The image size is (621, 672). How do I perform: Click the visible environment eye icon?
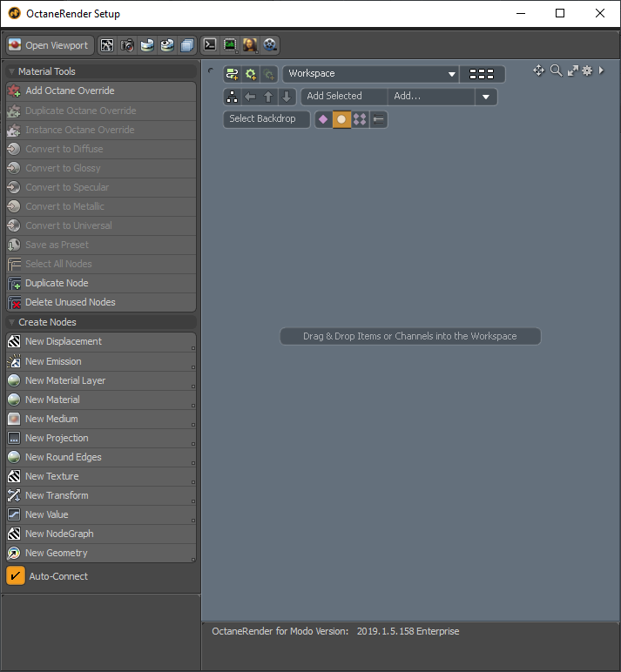coord(167,45)
